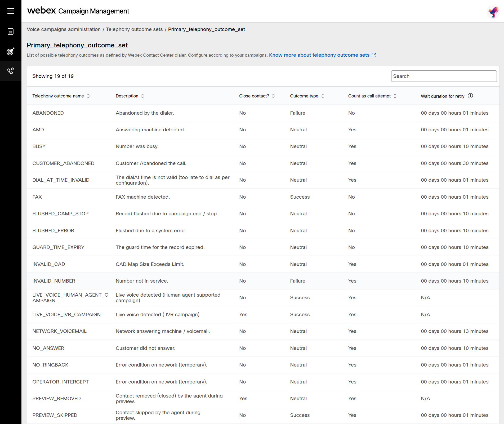Click '00 days 00 hours 13 minutes' wait duration
The height and width of the screenshot is (424, 504).
455,331
